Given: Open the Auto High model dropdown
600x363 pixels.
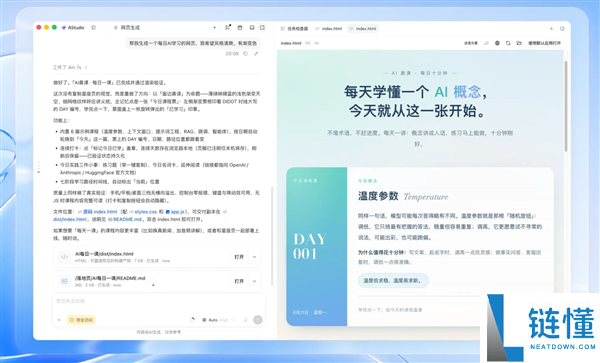Looking at the screenshot, I should pos(218,320).
